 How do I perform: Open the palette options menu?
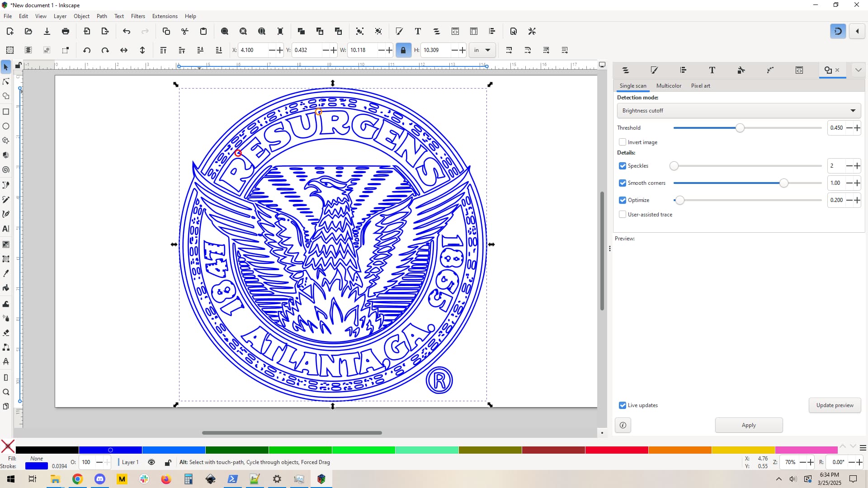click(x=863, y=448)
